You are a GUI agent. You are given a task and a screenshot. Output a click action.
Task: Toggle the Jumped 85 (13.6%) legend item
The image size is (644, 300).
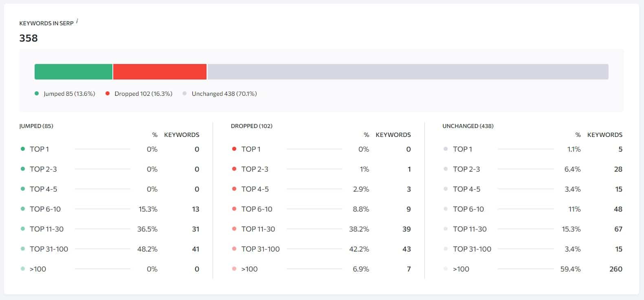point(65,94)
